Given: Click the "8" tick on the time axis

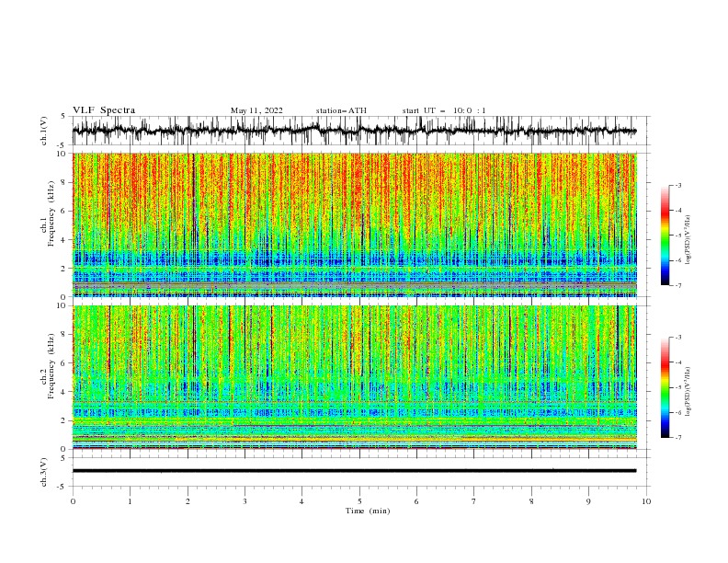Looking at the screenshot, I should click(x=531, y=501).
